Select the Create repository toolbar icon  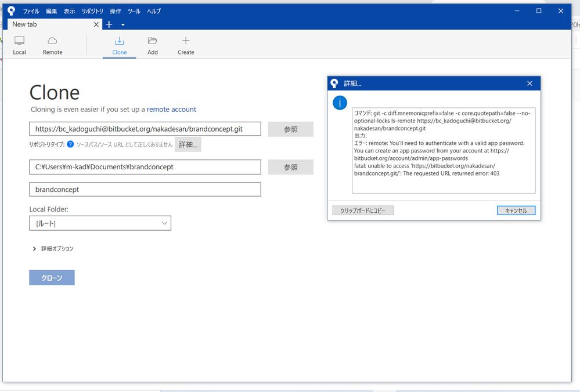click(x=186, y=45)
